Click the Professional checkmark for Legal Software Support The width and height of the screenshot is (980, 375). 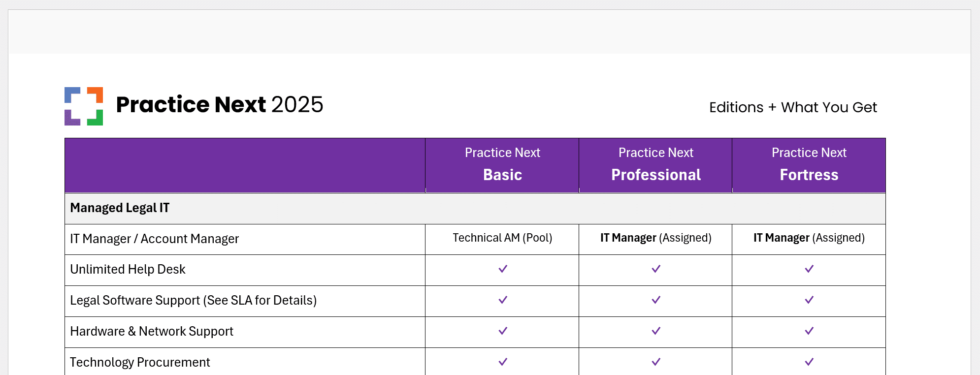tap(655, 300)
